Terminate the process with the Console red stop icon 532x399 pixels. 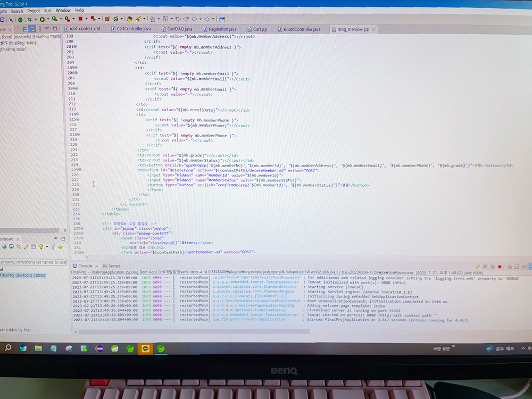click(500, 266)
